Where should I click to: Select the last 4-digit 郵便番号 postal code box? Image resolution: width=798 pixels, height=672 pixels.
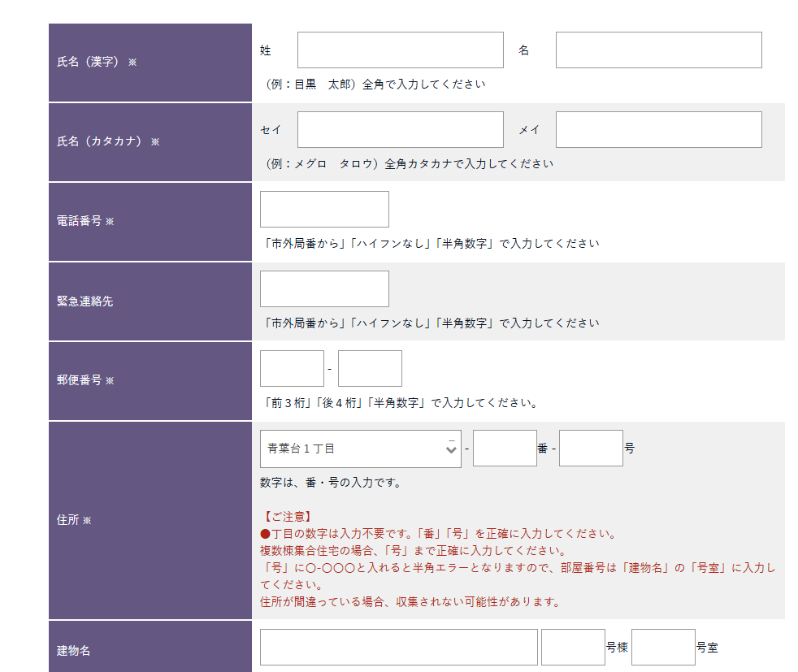(x=370, y=369)
